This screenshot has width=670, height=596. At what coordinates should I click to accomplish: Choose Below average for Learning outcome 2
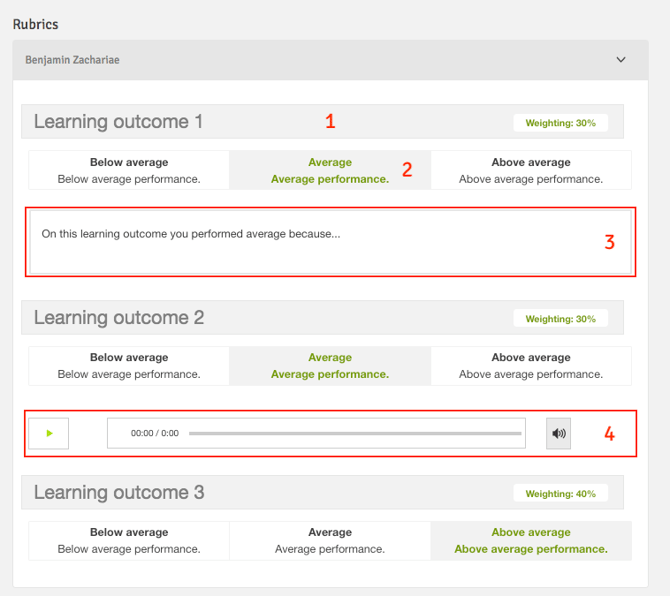(129, 365)
